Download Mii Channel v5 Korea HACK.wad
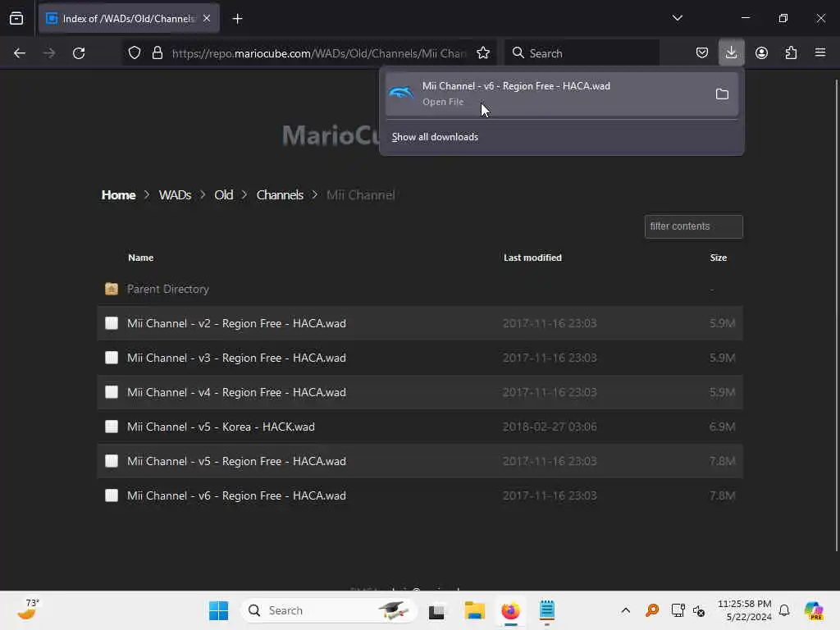 [221, 427]
